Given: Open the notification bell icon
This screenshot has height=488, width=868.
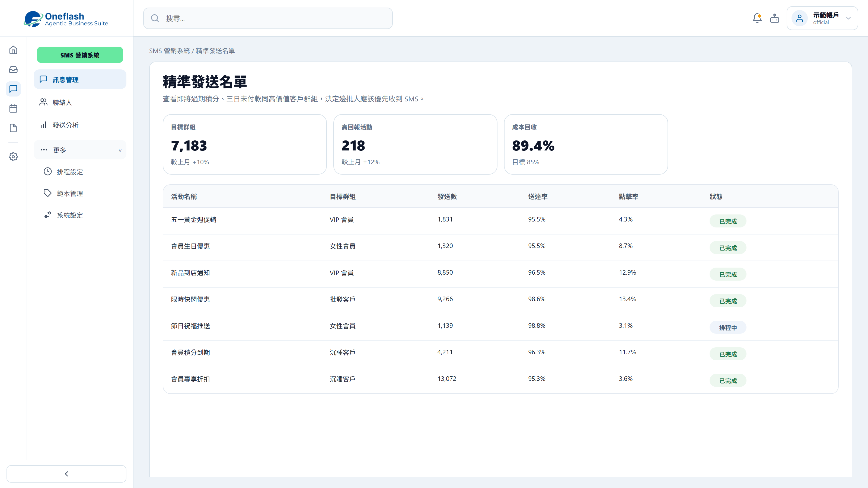Looking at the screenshot, I should (757, 18).
